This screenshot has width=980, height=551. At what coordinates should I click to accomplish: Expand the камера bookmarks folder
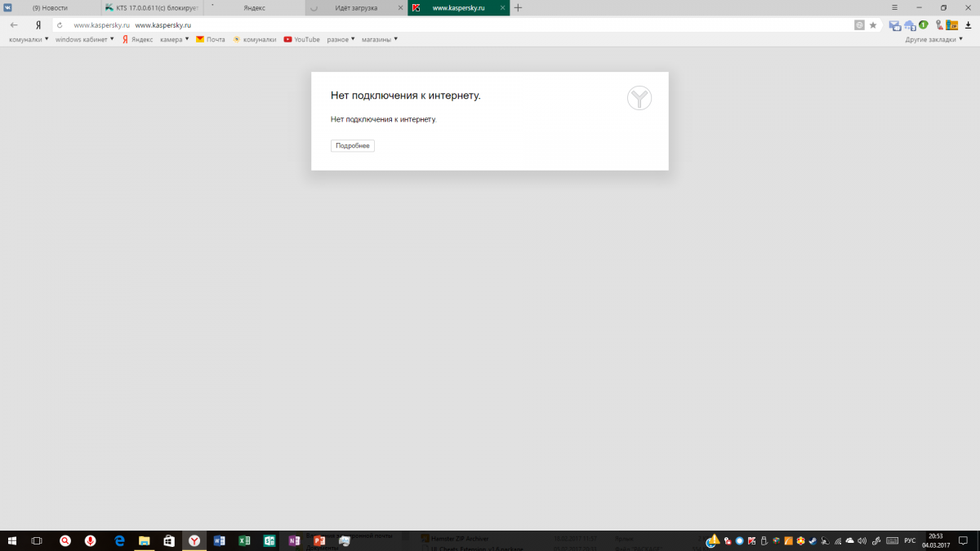tap(175, 39)
